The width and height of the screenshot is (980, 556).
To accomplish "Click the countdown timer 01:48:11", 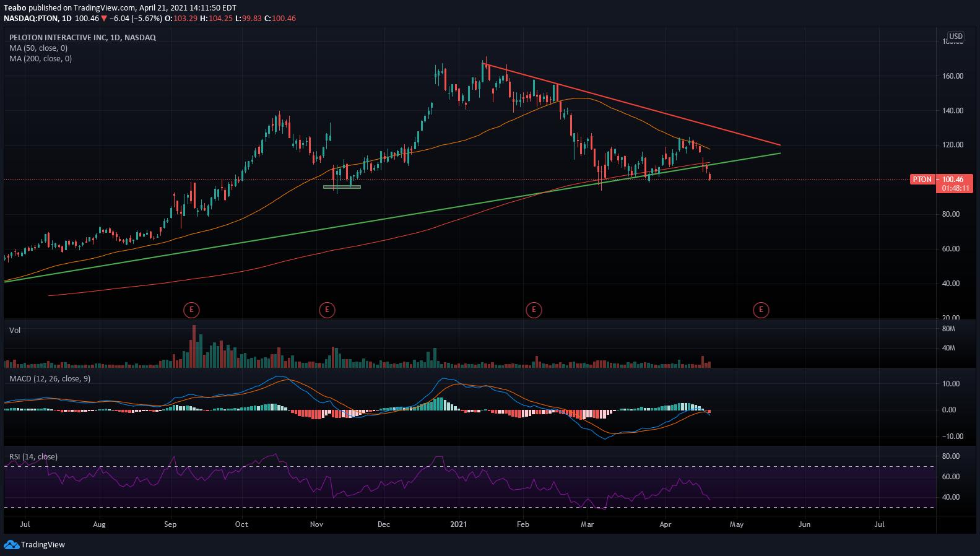I will coord(956,188).
